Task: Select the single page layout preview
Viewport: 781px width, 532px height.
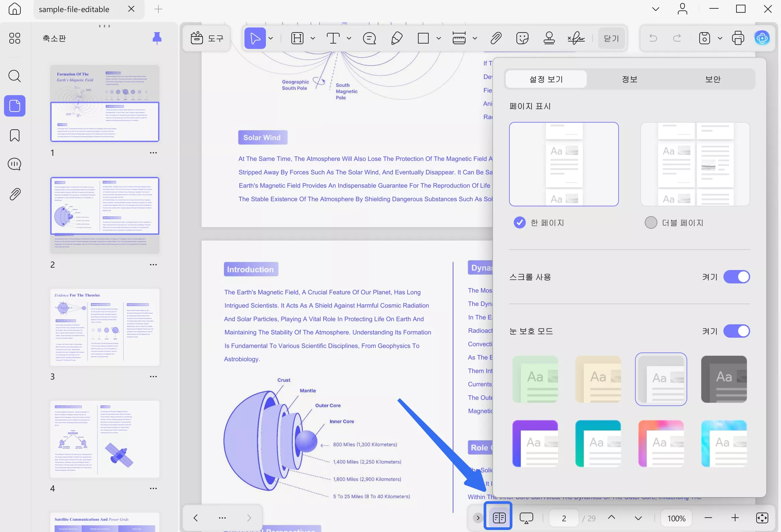Action: pos(564,164)
